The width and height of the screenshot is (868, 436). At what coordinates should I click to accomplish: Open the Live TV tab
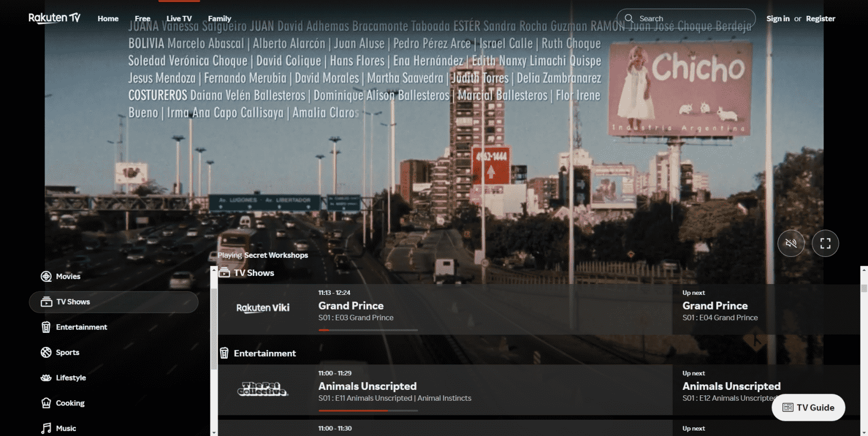(x=179, y=18)
